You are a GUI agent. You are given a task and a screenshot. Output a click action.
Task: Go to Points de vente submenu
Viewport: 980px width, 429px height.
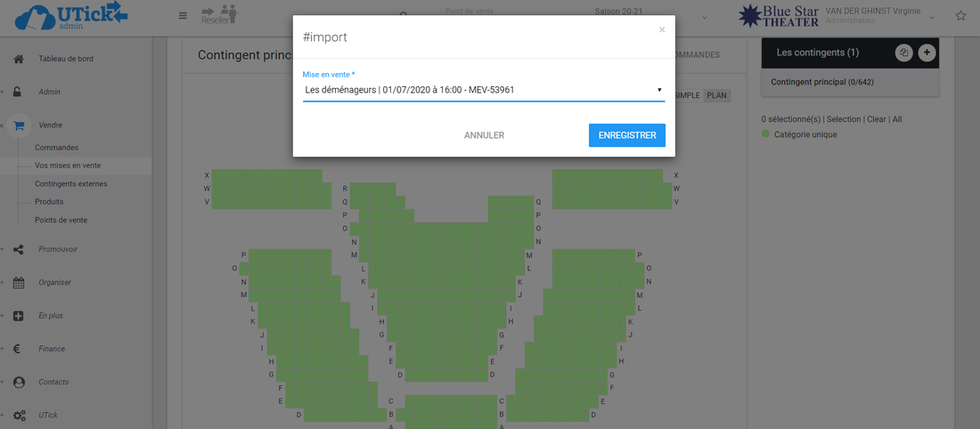point(61,220)
